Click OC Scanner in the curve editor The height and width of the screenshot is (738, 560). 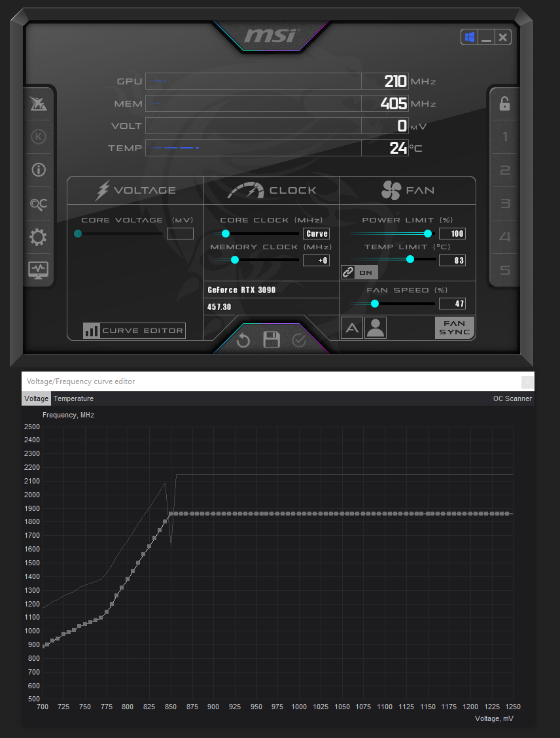(x=512, y=398)
